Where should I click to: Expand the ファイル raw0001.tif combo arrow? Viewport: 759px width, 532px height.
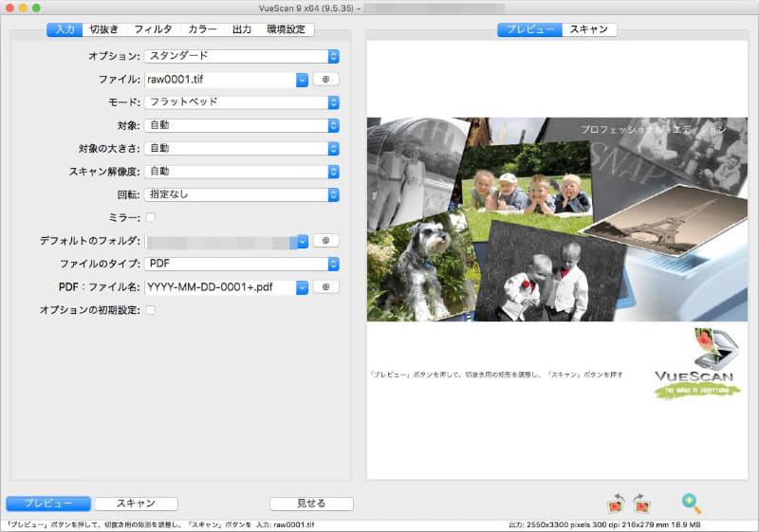302,80
